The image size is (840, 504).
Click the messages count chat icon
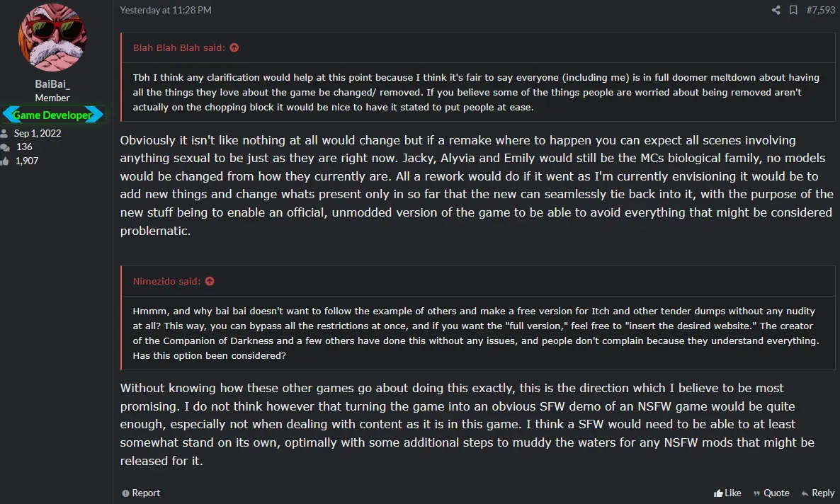pos(5,147)
